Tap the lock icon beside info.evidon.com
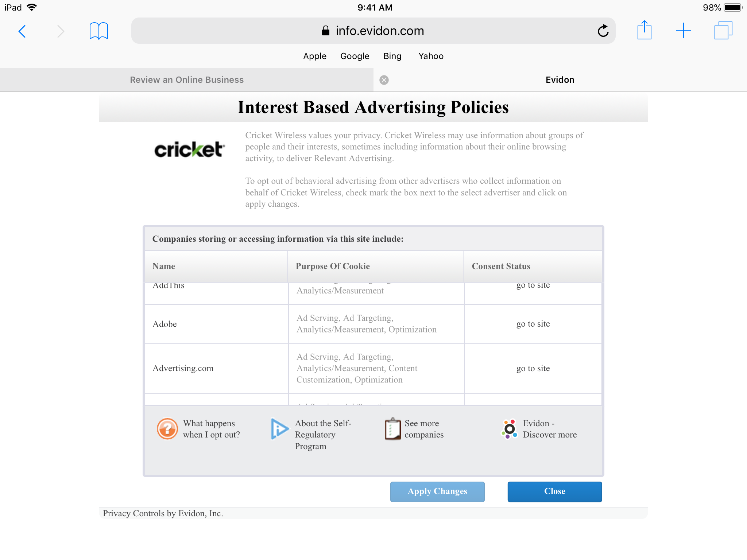Screen dimensions: 747x560 tap(326, 31)
